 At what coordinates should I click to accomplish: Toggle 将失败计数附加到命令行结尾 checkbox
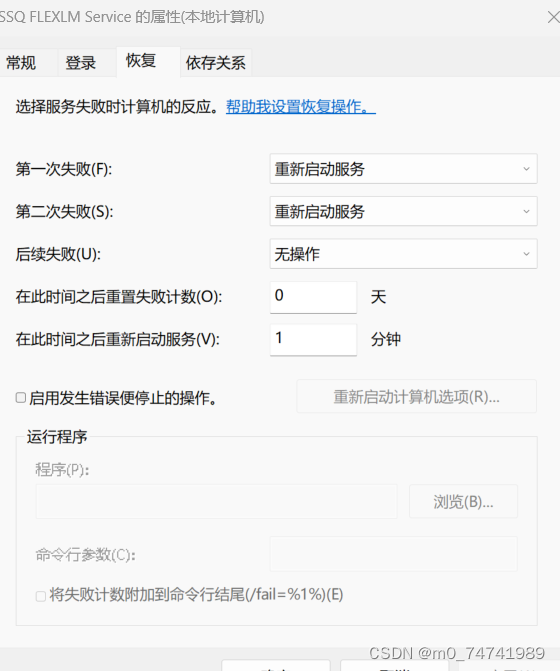point(41,596)
